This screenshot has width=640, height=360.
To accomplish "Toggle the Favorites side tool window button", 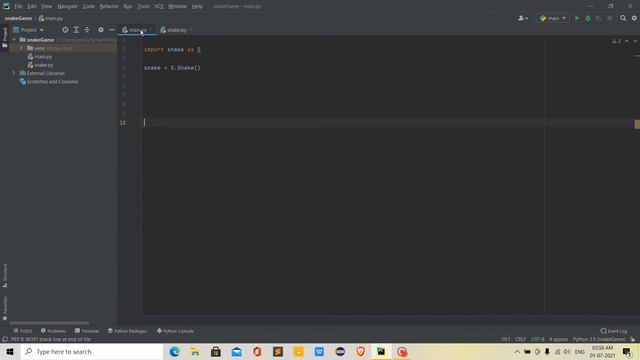I will point(5,308).
